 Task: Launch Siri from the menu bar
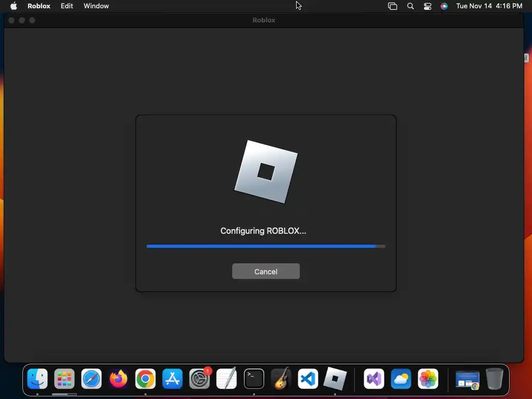[x=444, y=6]
